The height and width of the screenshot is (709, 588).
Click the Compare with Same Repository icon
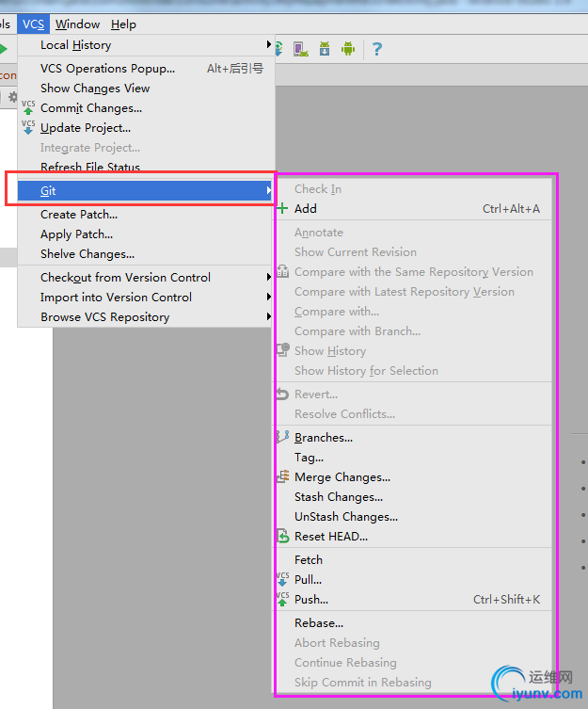pyautogui.click(x=282, y=271)
